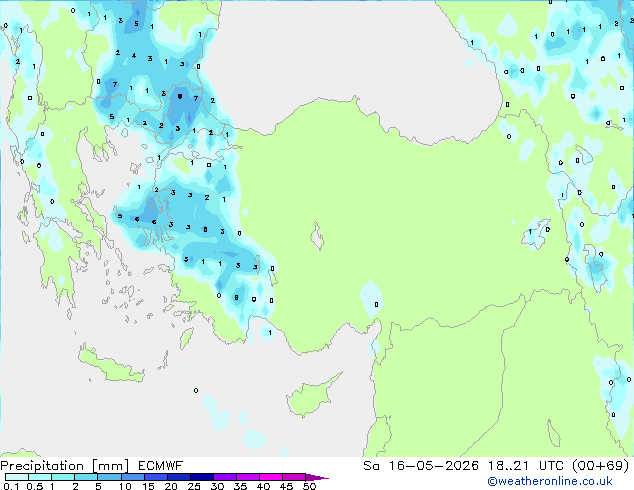Click the 0.5–1 mm legend color swatch

[x=40, y=477]
